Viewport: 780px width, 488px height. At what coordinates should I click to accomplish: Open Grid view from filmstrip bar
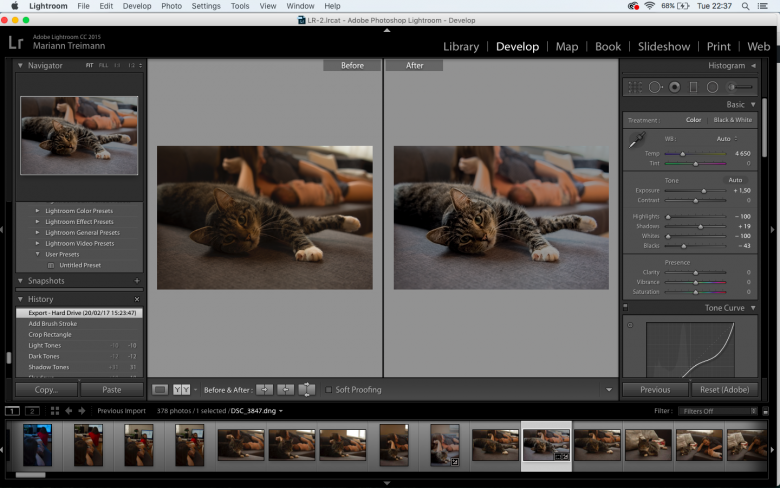(55, 411)
